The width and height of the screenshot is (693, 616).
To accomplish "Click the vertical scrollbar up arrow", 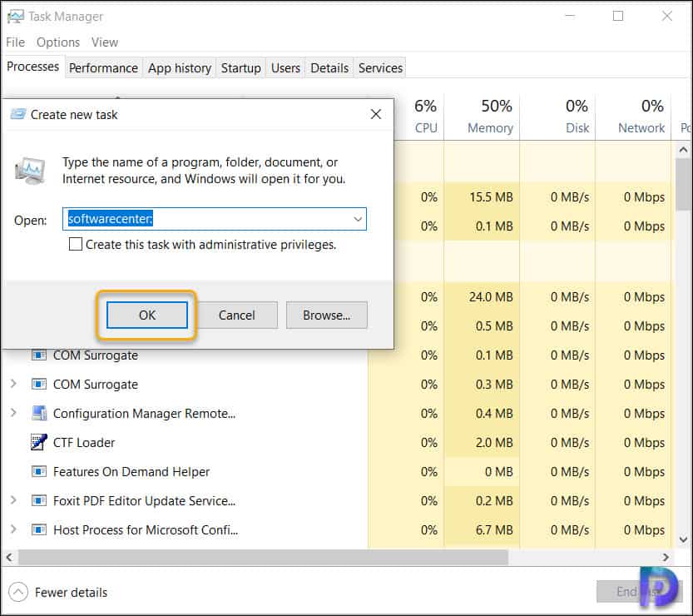I will [683, 150].
